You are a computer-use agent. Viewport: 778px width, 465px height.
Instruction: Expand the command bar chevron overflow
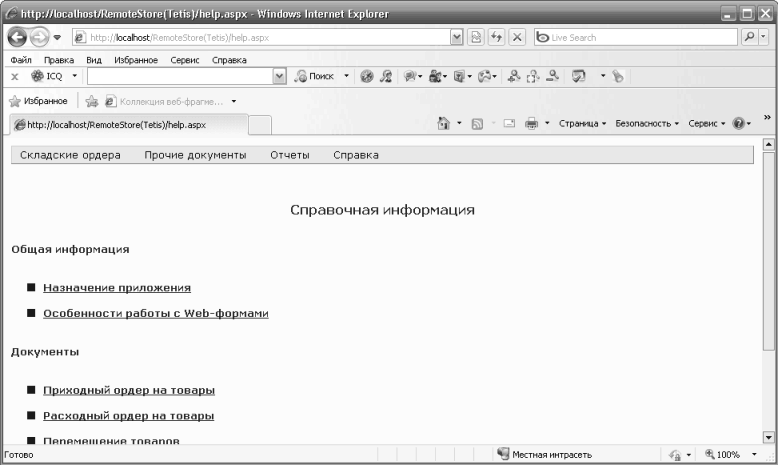pos(767,117)
